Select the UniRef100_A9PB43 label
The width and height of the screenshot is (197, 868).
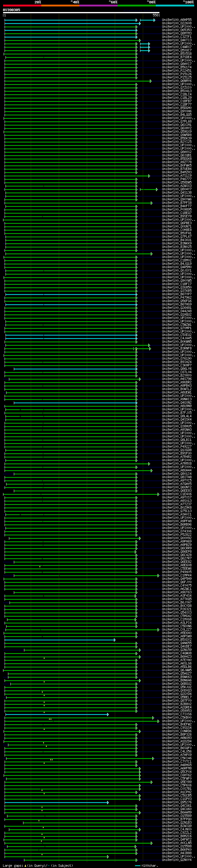[x=177, y=386]
